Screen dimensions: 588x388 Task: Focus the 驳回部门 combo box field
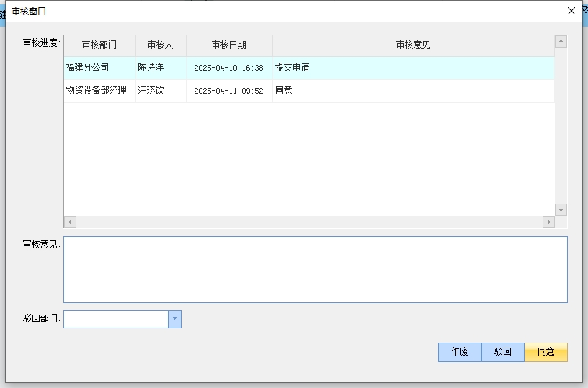pos(116,319)
